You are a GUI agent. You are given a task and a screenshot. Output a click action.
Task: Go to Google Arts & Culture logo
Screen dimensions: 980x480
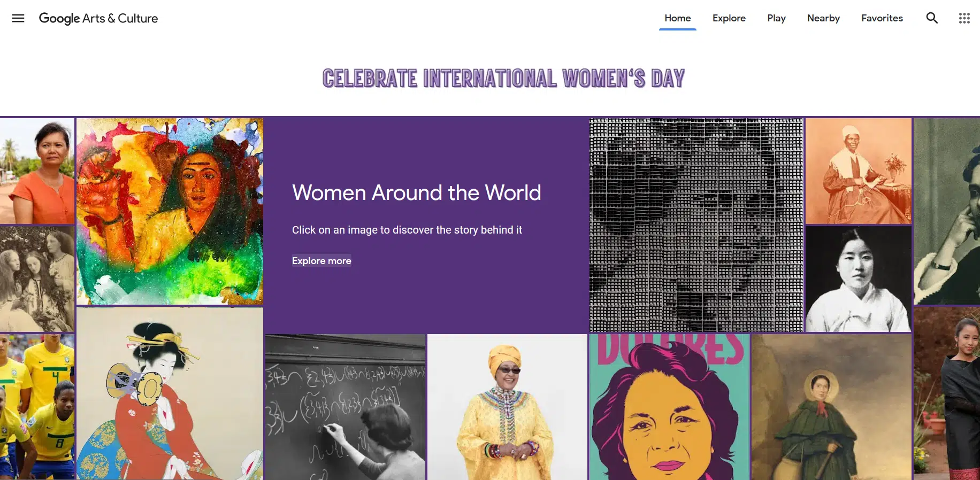(98, 18)
